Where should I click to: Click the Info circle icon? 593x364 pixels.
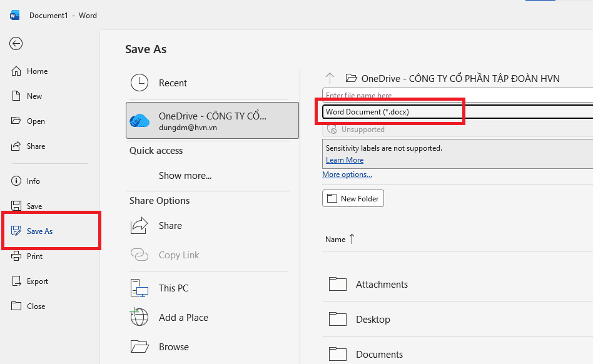click(x=16, y=181)
